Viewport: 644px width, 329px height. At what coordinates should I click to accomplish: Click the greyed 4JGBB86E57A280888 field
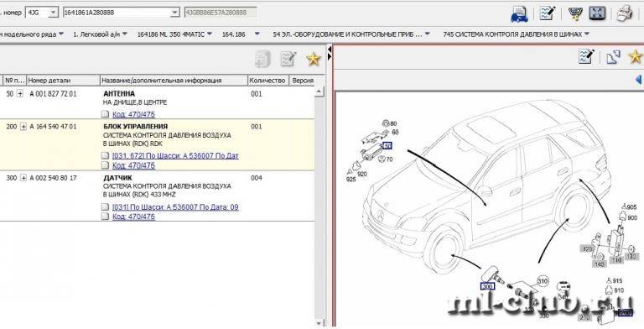coord(221,13)
